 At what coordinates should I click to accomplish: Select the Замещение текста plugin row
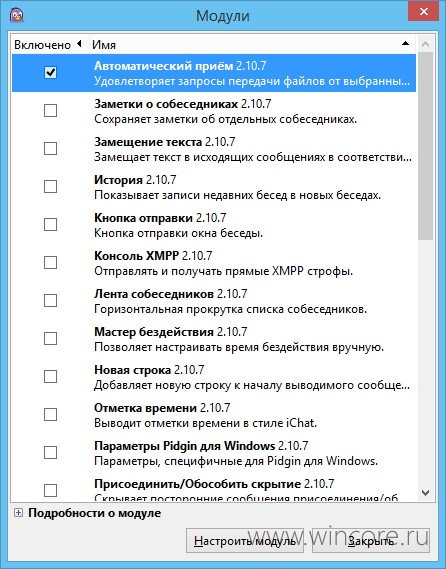pyautogui.click(x=214, y=149)
